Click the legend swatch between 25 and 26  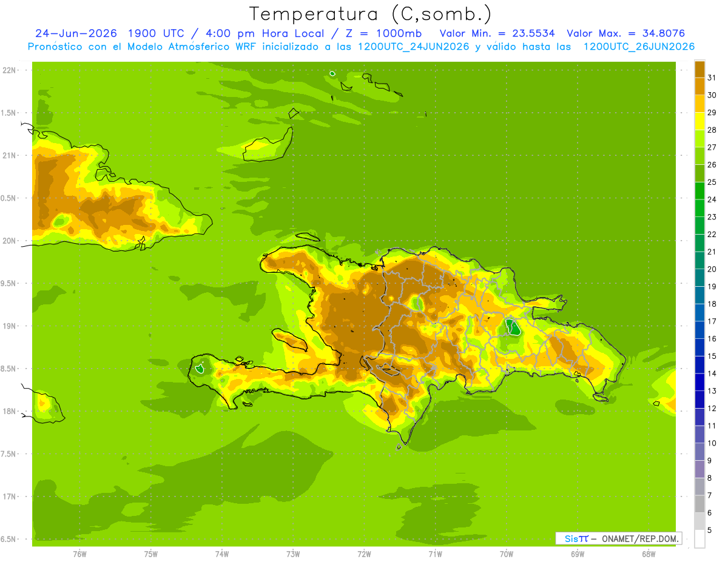[x=699, y=173]
